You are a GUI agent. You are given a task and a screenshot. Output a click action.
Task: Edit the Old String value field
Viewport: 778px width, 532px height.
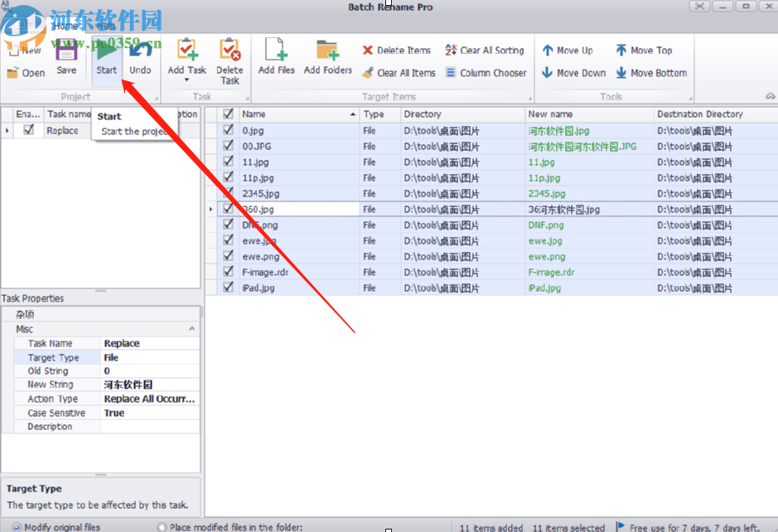pyautogui.click(x=149, y=370)
